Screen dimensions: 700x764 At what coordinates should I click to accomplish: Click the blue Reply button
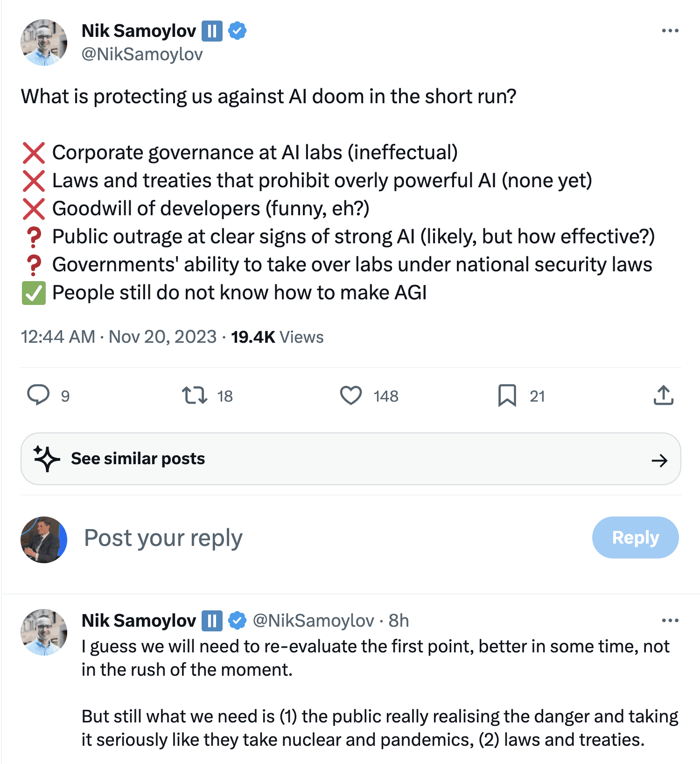coord(635,538)
